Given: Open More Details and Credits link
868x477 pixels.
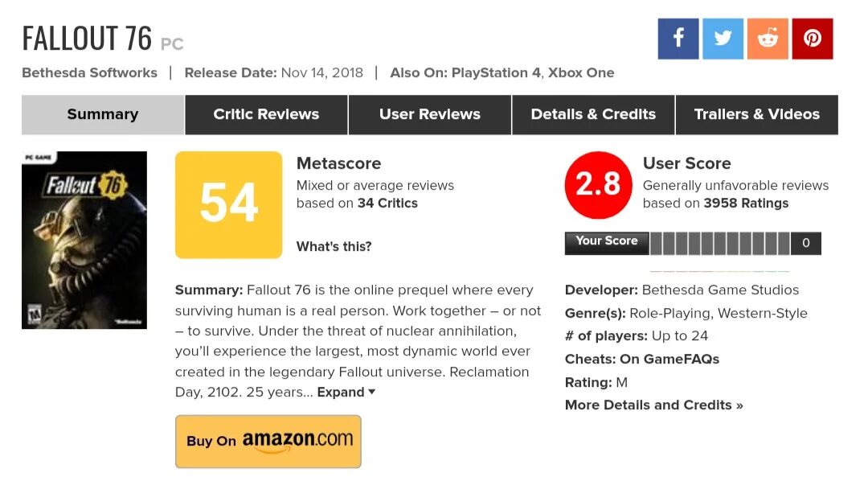Looking at the screenshot, I should tap(653, 405).
